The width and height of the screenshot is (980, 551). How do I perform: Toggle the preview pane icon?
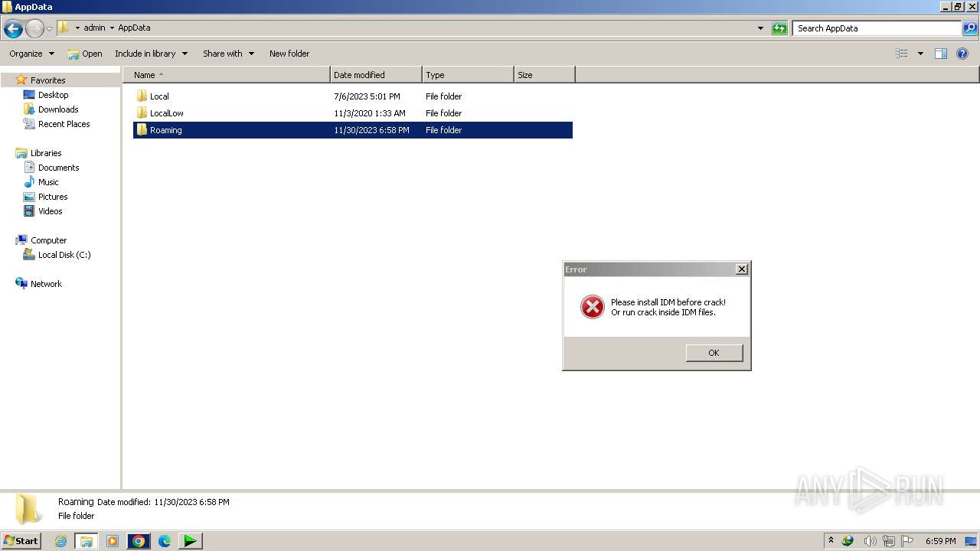point(941,54)
